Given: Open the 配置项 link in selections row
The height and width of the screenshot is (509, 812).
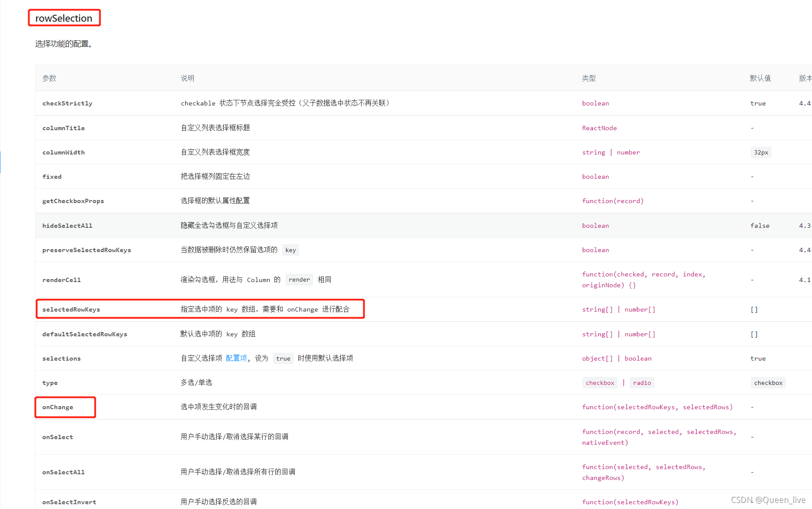Looking at the screenshot, I should pos(236,358).
